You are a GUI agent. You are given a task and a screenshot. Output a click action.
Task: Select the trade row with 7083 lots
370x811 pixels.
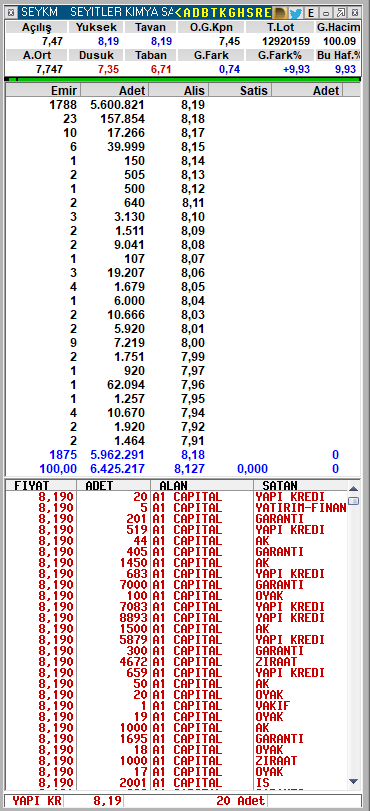point(176,607)
